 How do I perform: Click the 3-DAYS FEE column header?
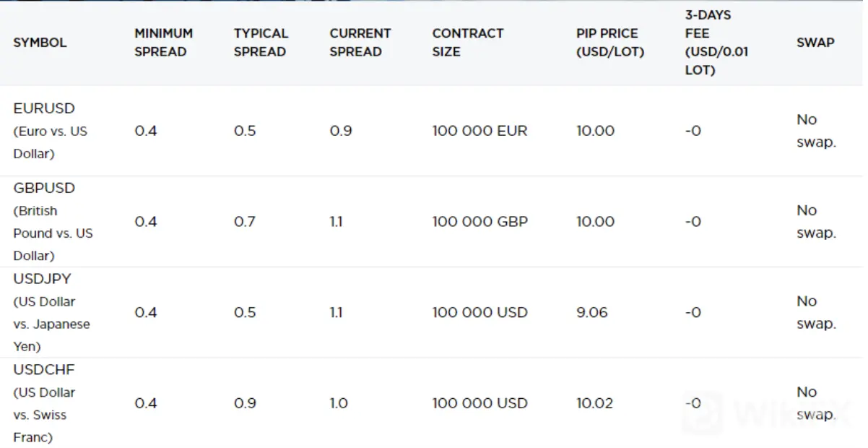point(717,43)
